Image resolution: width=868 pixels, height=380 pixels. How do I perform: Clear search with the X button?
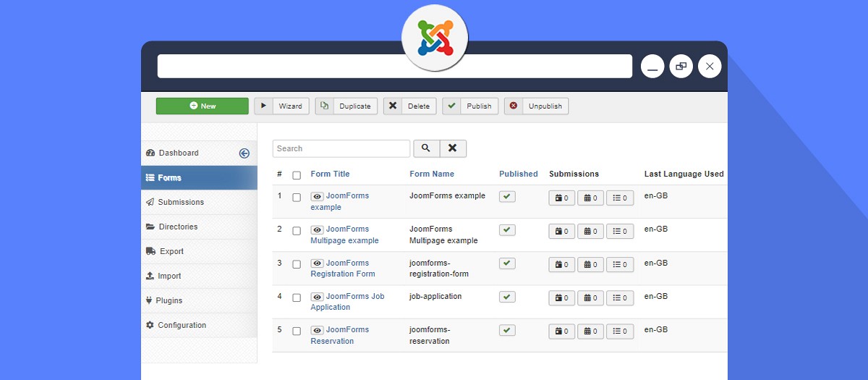click(453, 148)
